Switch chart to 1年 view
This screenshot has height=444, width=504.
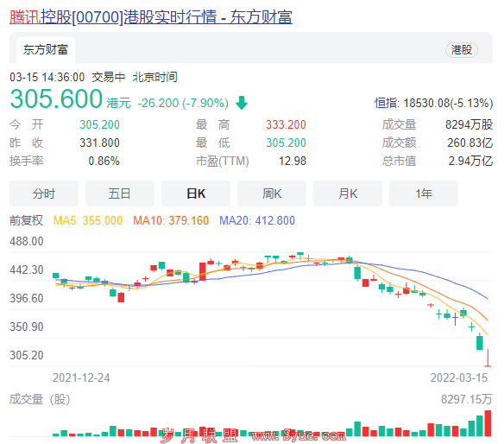pyautogui.click(x=424, y=193)
